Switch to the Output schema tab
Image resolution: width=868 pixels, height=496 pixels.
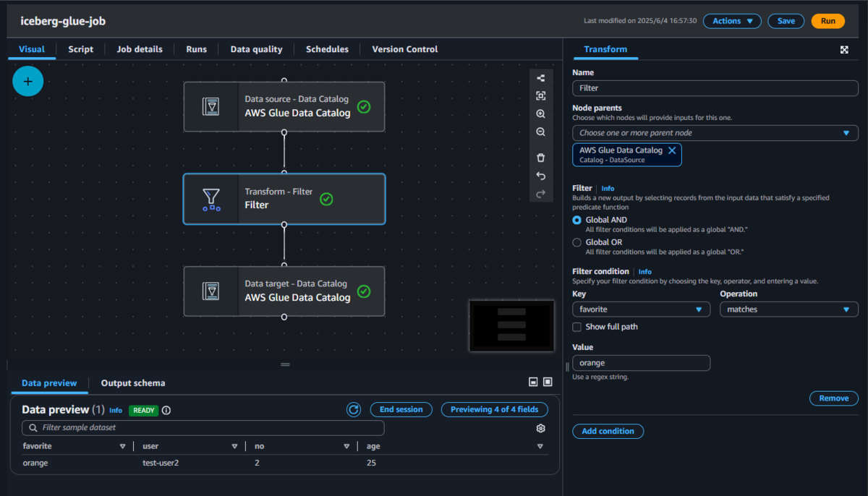coord(133,383)
